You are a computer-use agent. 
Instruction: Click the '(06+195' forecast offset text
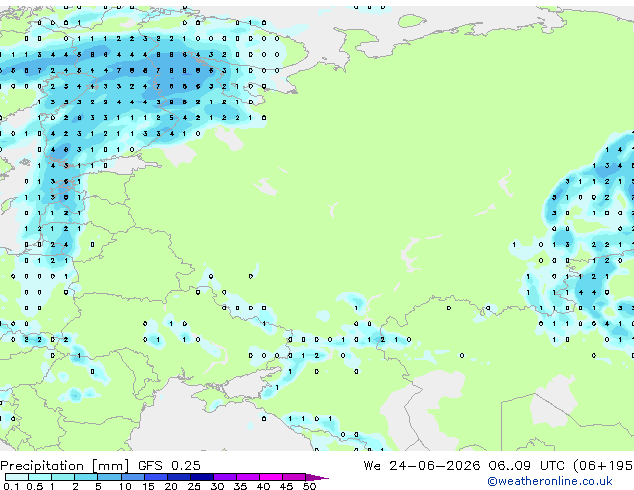[x=603, y=466]
